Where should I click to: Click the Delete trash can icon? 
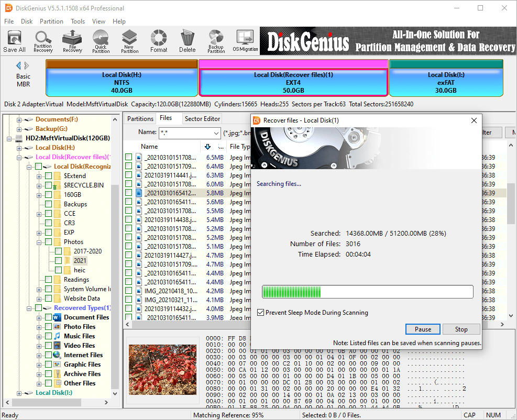187,41
